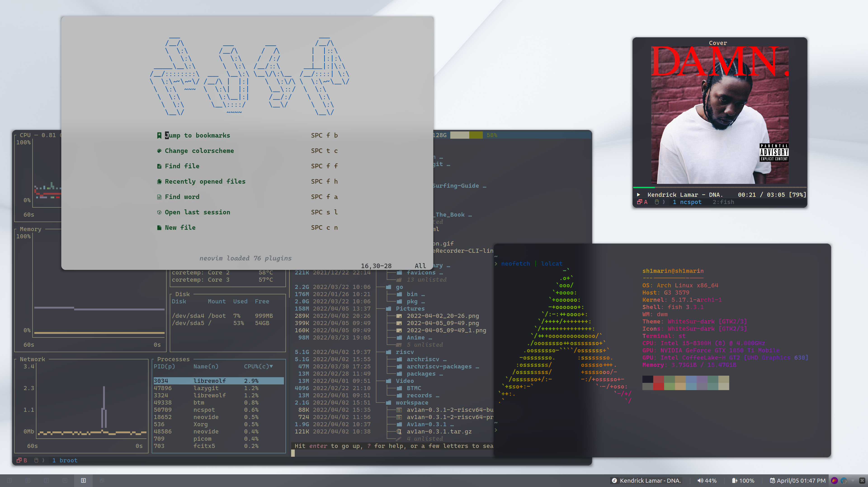
Task: Switch to the 2:fish tmux tab
Action: click(723, 202)
